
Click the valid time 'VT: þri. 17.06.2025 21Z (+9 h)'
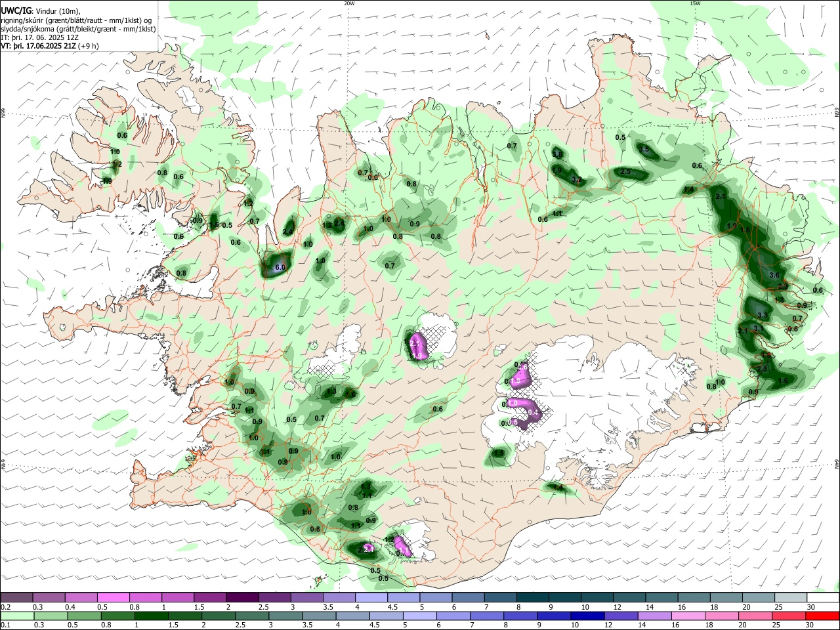[x=50, y=46]
